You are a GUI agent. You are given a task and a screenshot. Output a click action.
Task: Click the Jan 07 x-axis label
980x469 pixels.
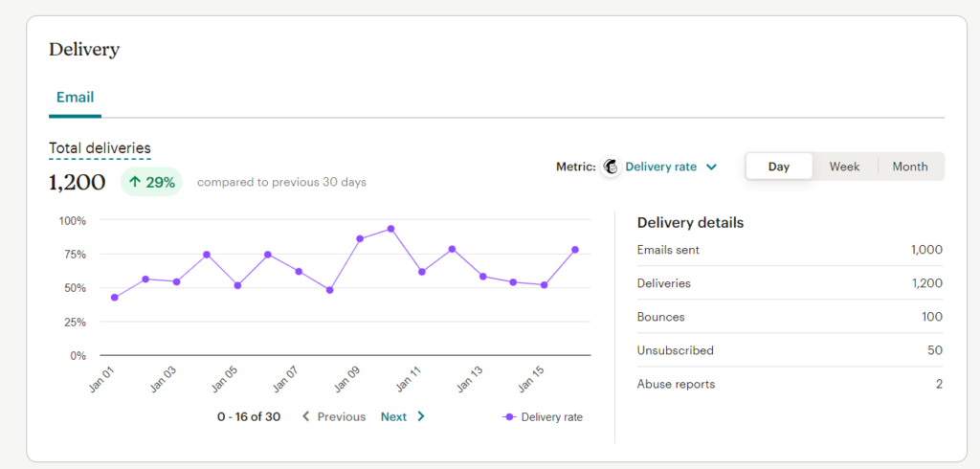tap(286, 379)
